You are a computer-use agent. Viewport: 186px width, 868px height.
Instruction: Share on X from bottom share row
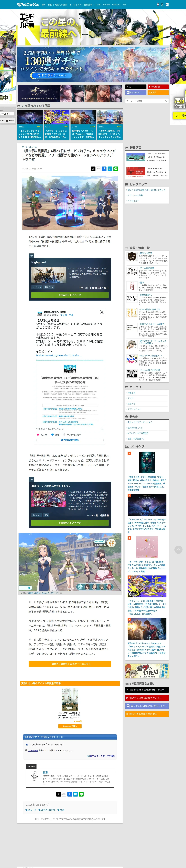click(58, 794)
